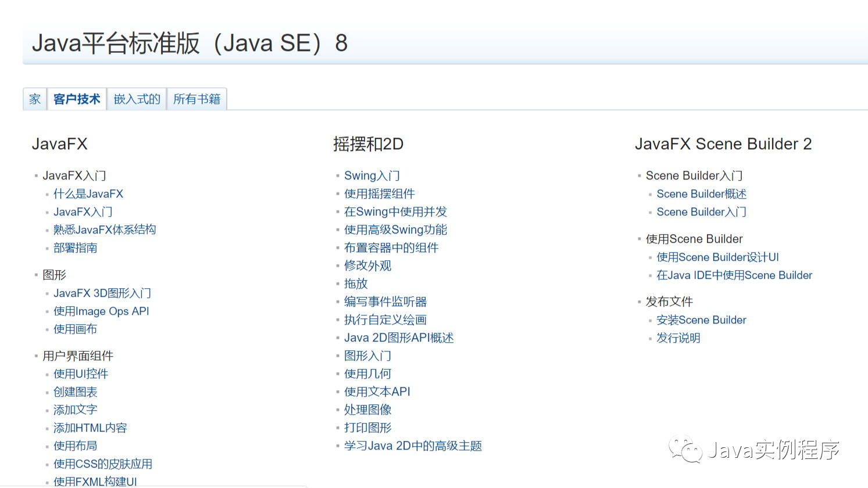The image size is (868, 488).
Task: Open the 发行说明 link
Action: pyautogui.click(x=678, y=338)
